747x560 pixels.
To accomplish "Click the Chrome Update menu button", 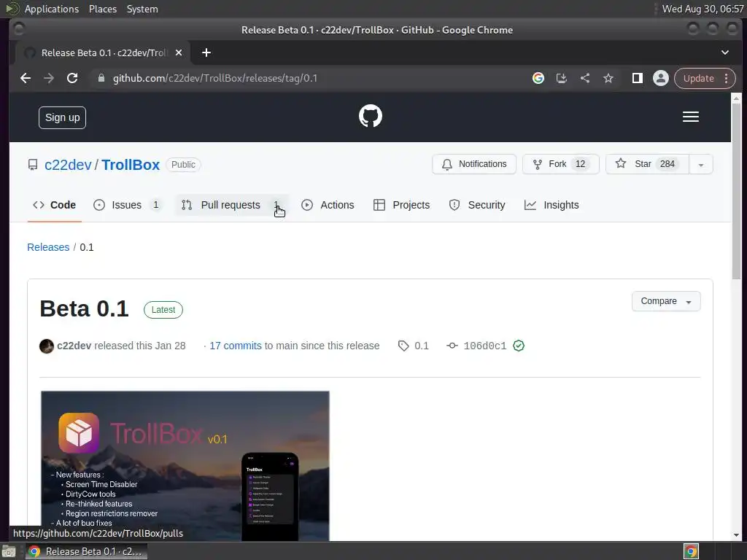I will pyautogui.click(x=705, y=78).
